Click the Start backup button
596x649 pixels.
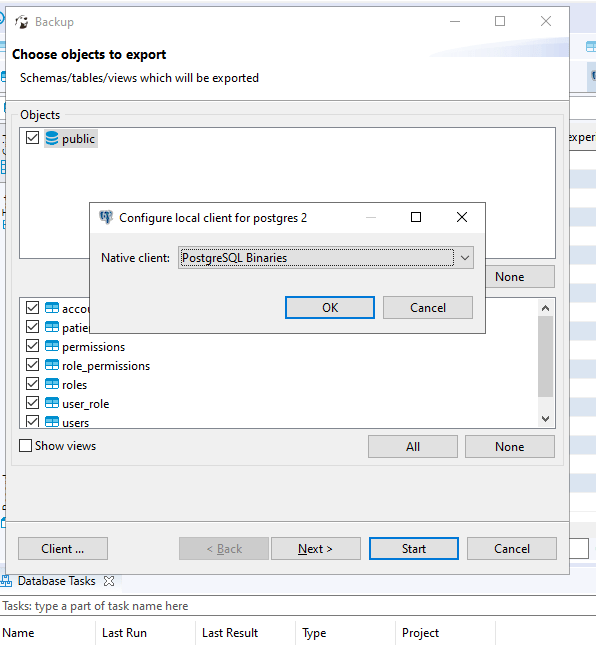coord(414,548)
